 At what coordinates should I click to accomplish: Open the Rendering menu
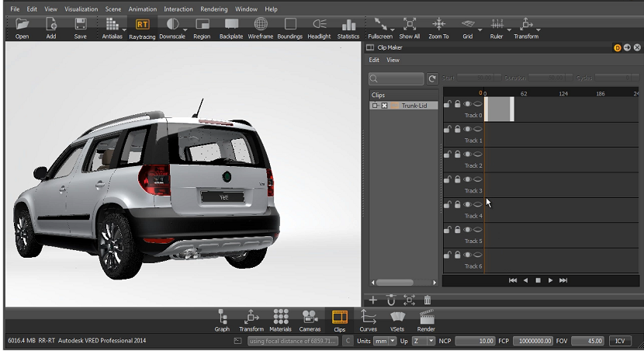(214, 9)
